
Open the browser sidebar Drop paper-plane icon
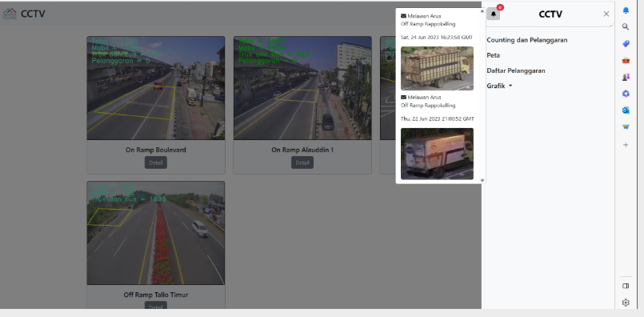[626, 127]
